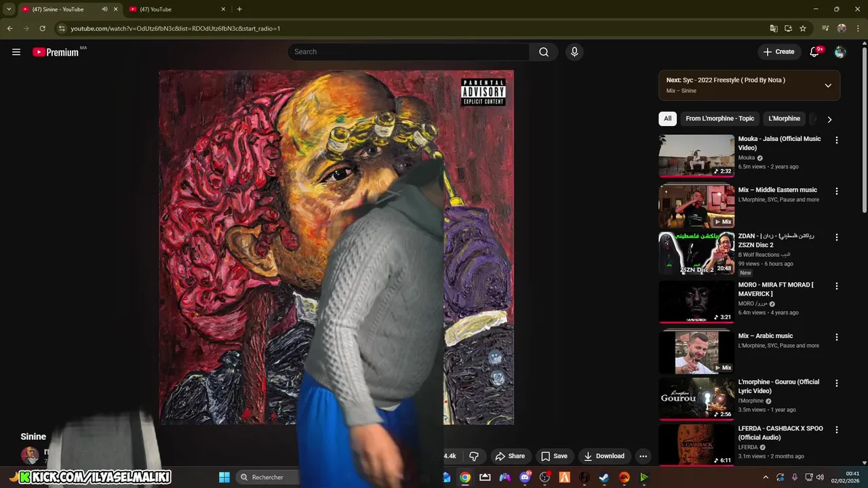Bookmark this tab with the star
This screenshot has height=488, width=868.
803,28
